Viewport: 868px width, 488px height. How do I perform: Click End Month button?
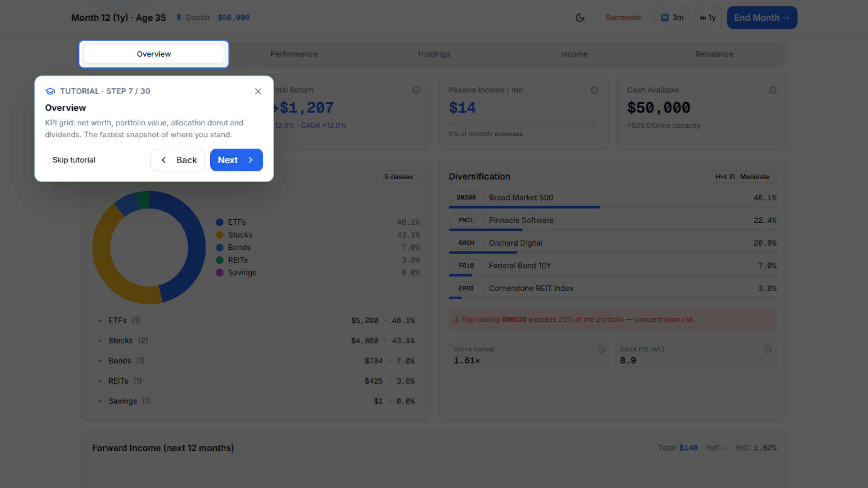coord(762,18)
